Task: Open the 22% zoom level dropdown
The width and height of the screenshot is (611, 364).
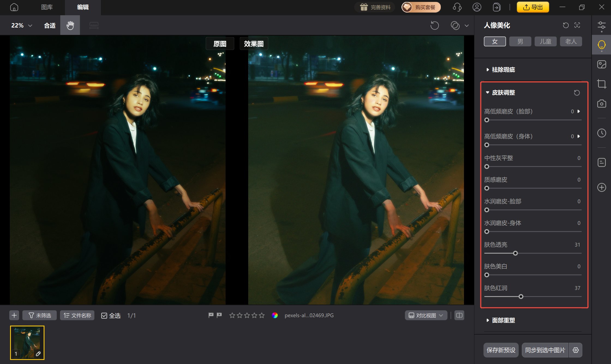Action: click(x=22, y=25)
